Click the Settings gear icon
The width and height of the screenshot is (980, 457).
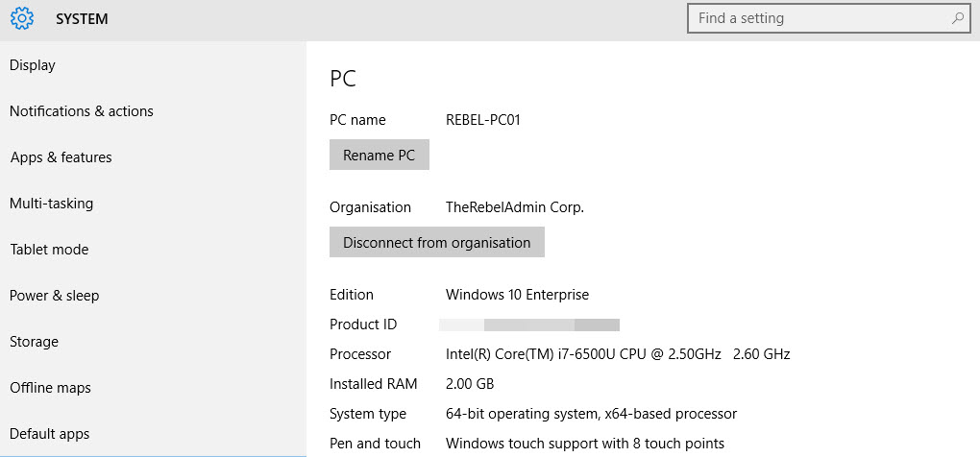coord(22,19)
